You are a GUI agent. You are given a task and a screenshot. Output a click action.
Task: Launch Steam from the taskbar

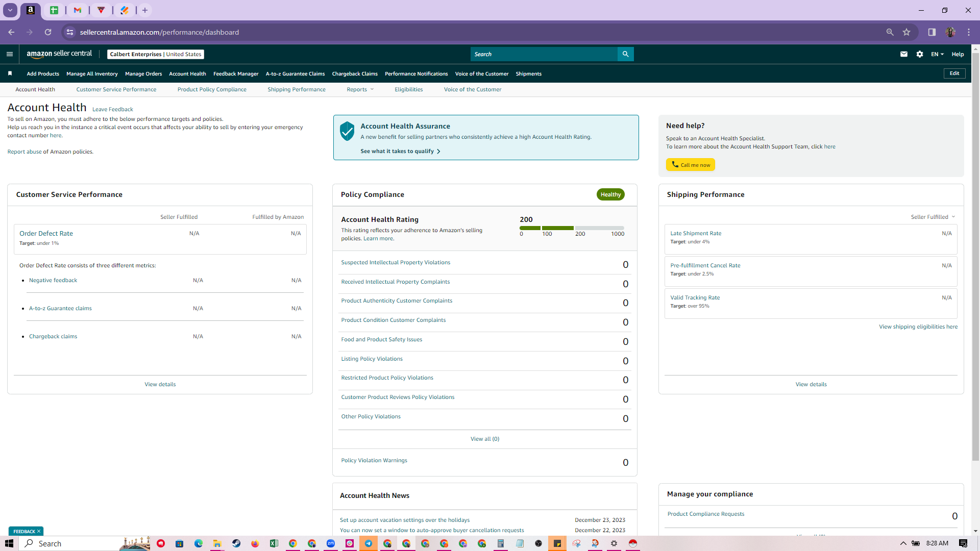(x=236, y=543)
